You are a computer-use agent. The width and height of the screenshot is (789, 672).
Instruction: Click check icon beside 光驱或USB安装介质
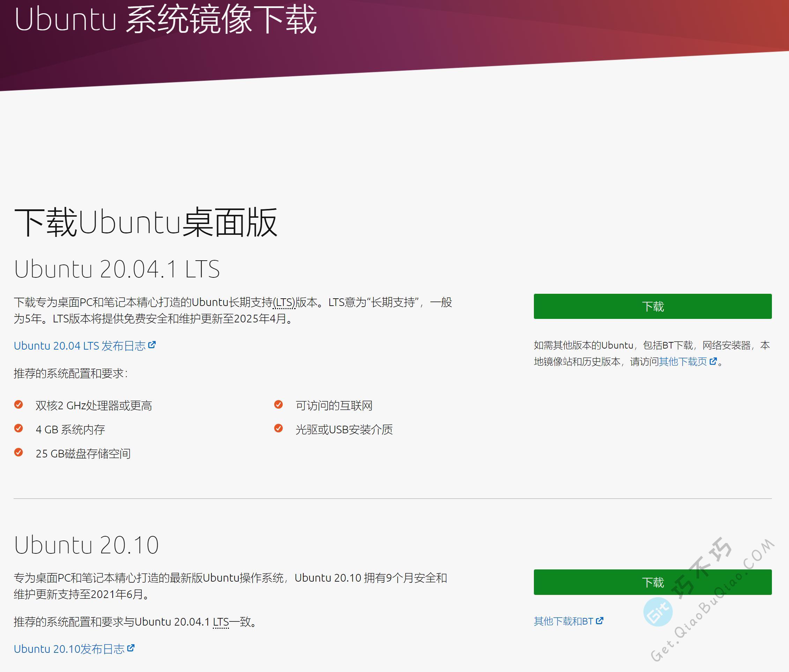[278, 428]
